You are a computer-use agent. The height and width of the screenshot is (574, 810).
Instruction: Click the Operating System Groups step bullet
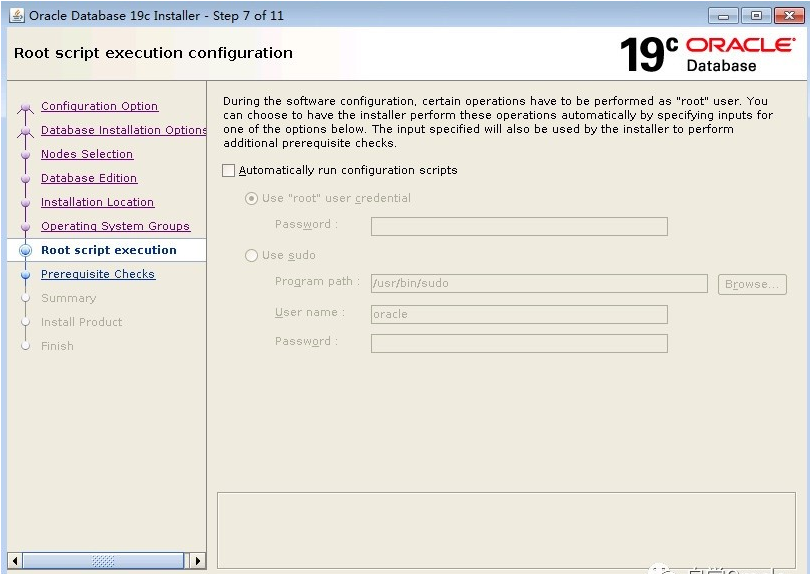pos(25,226)
